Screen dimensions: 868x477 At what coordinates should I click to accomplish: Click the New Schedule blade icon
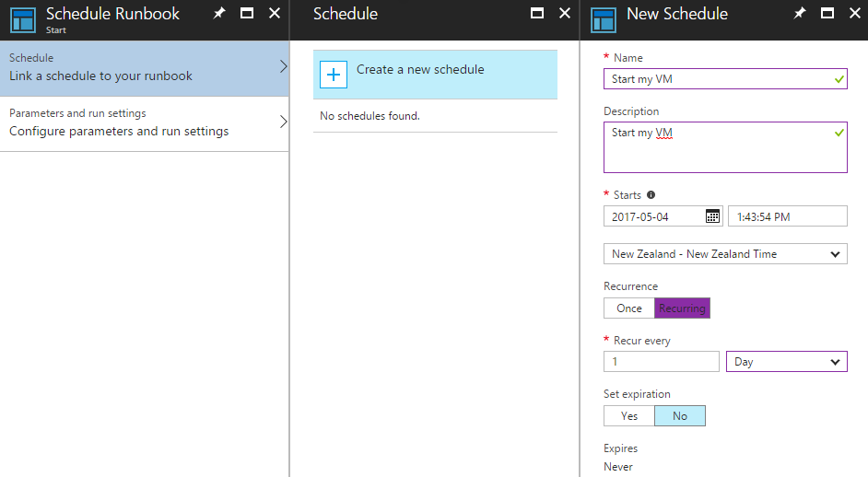(604, 20)
